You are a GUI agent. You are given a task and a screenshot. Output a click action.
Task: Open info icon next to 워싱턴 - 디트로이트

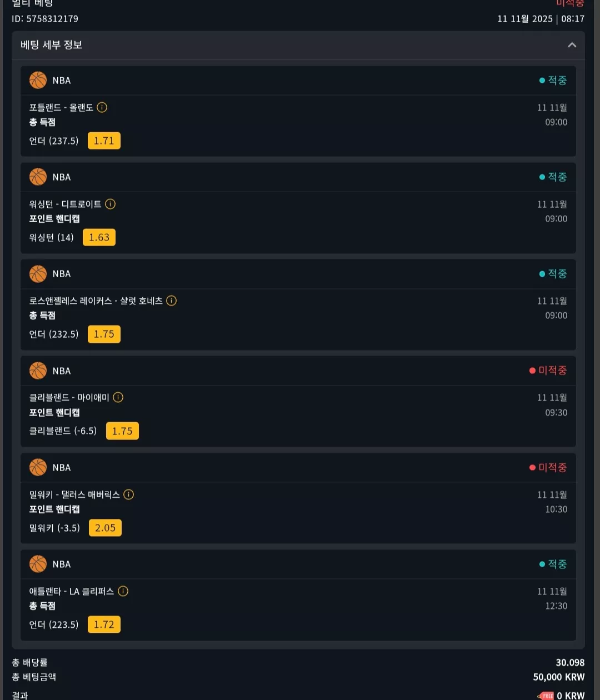(x=111, y=204)
